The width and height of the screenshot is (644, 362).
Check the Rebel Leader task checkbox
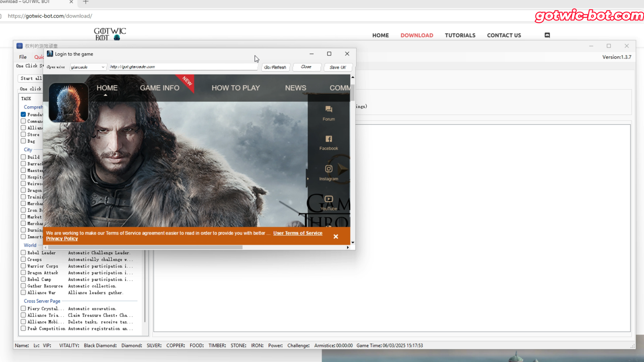[x=23, y=253]
